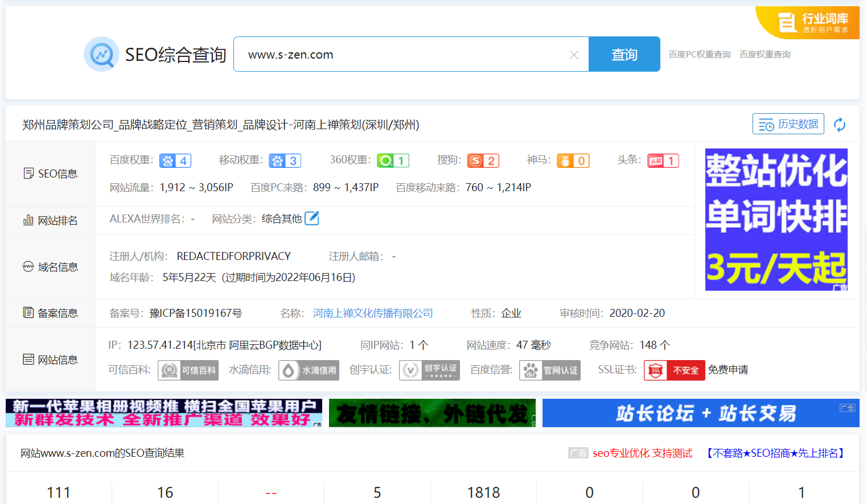Click 备案号 豫ICP备15019167号

[196, 313]
